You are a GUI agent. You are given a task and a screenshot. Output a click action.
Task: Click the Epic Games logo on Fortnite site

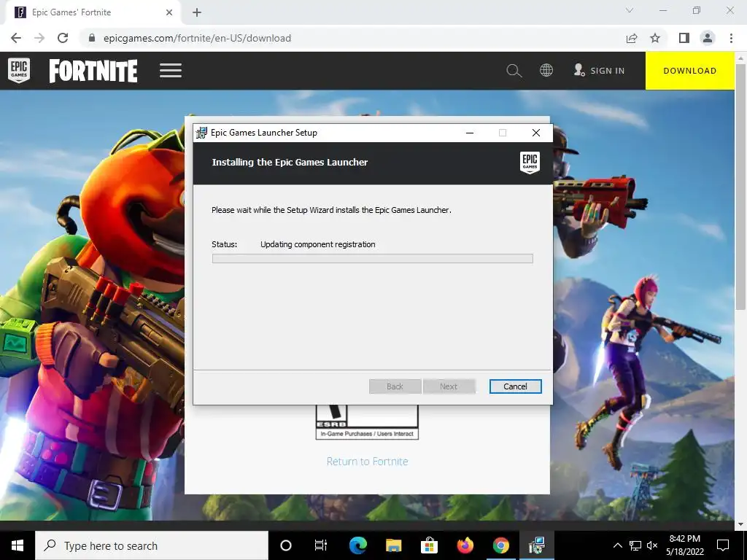pyautogui.click(x=19, y=71)
